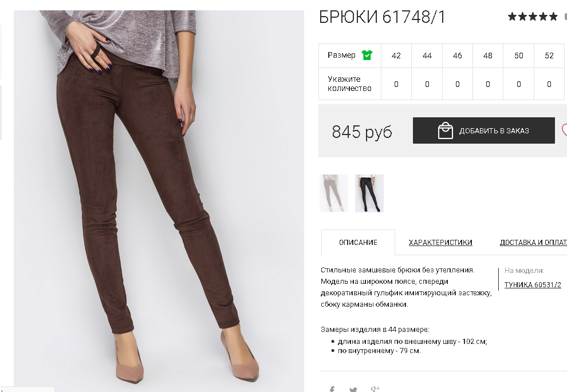
Task: Share the product via Google Plus icon
Action: [375, 389]
